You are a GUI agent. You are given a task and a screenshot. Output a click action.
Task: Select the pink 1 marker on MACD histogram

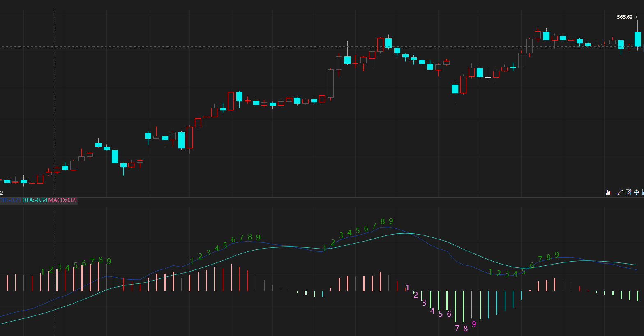[407, 288]
